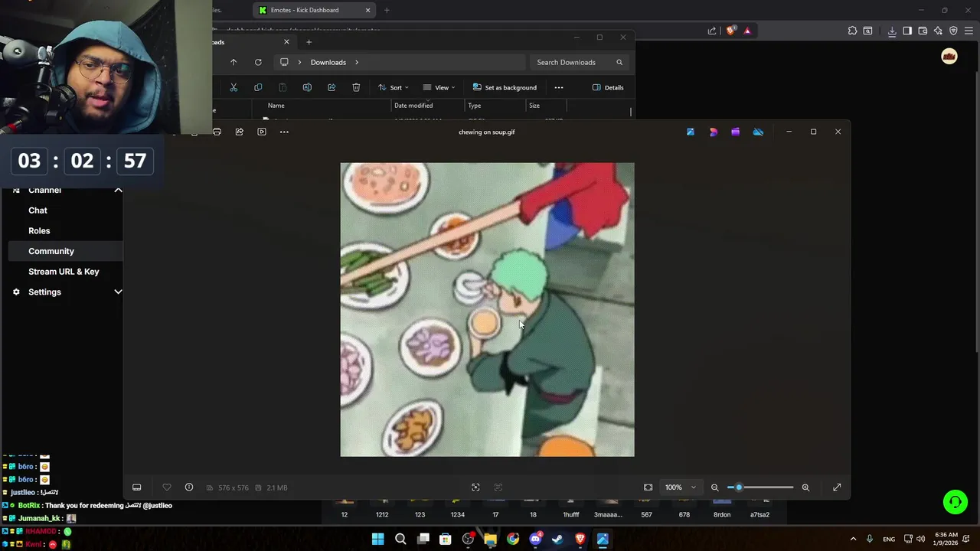The height and width of the screenshot is (551, 980).
Task: Click the Share icon in Explorer toolbar
Action: [x=332, y=87]
